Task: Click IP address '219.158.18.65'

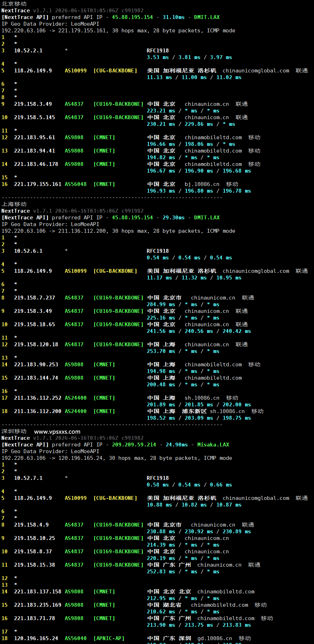Action: pyautogui.click(x=34, y=324)
